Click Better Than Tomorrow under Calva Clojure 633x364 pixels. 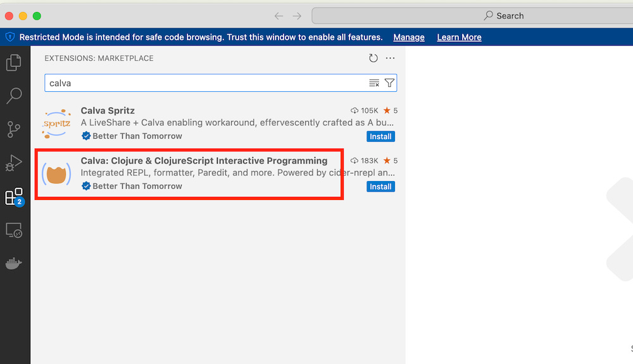[137, 186]
